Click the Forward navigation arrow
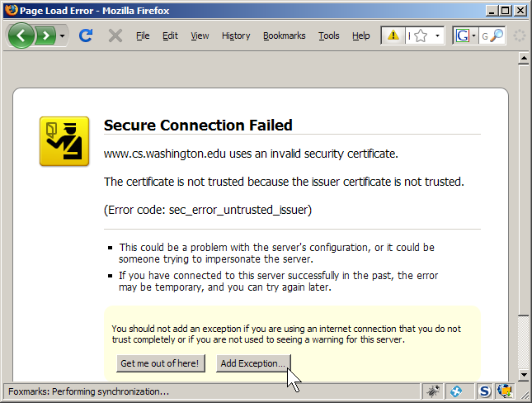This screenshot has width=532, height=403. 46,36
